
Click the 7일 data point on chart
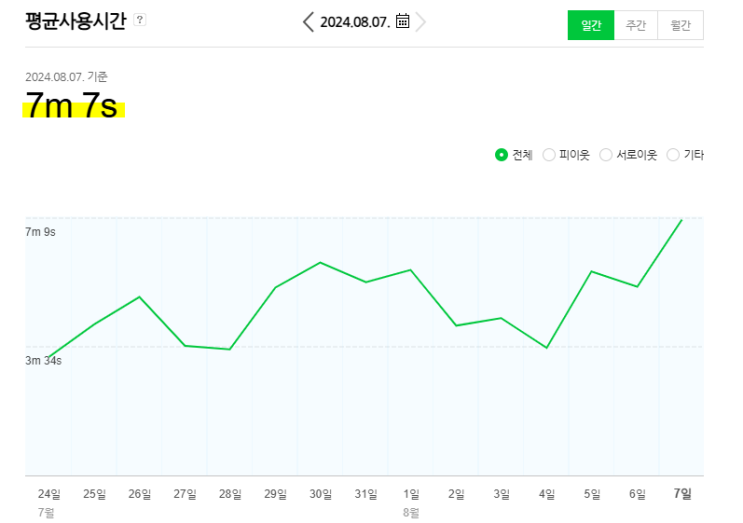click(681, 220)
